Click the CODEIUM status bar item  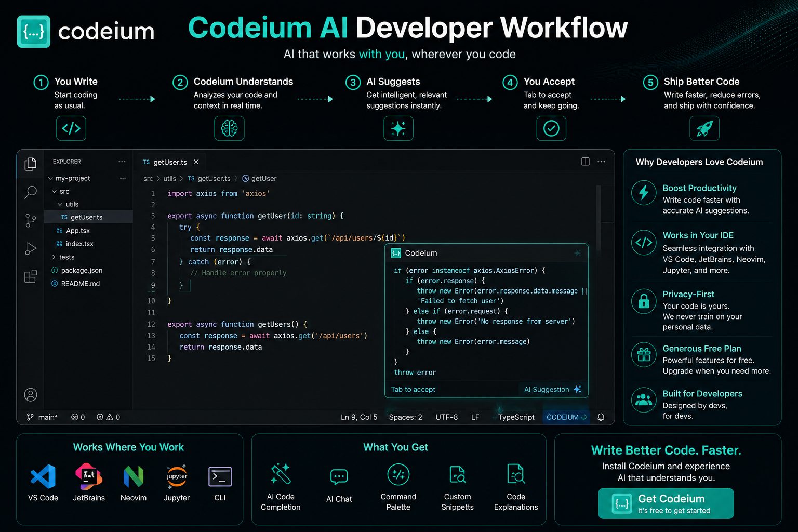(x=566, y=417)
